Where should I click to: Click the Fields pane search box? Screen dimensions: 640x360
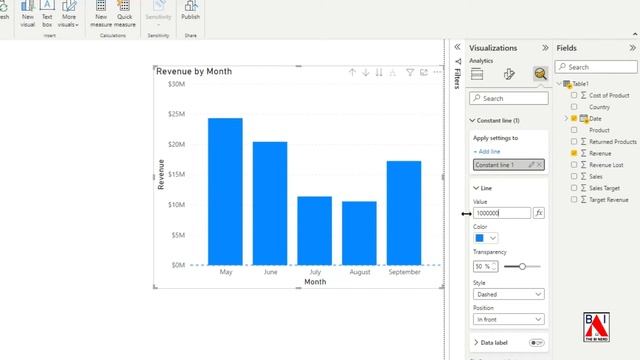[x=596, y=67]
